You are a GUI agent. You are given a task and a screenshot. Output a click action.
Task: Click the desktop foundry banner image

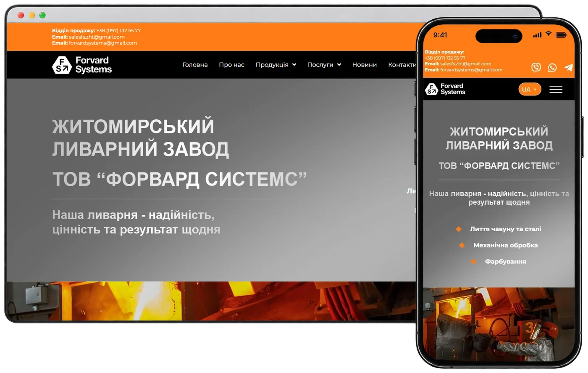211,301
